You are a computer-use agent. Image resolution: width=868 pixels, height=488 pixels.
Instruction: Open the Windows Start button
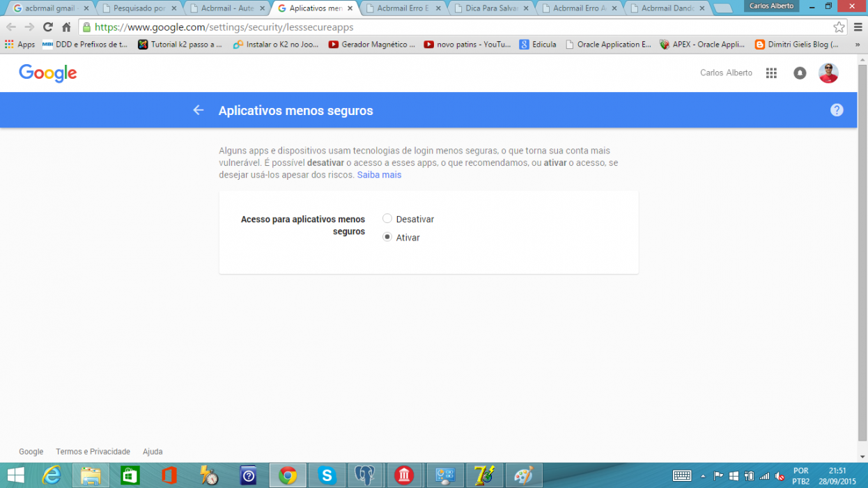(x=15, y=475)
